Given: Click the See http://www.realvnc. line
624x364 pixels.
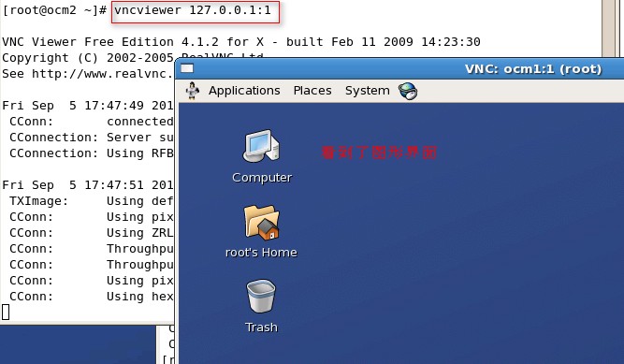Looking at the screenshot, I should [x=88, y=74].
